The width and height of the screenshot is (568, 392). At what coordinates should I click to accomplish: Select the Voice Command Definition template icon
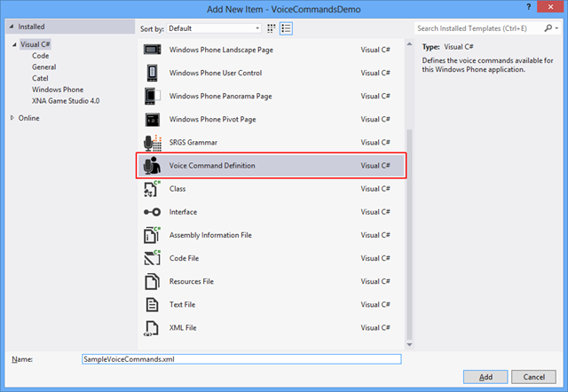[151, 165]
